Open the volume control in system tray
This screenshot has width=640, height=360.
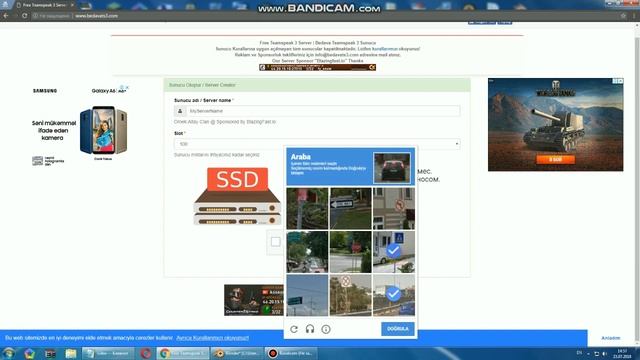click(604, 353)
